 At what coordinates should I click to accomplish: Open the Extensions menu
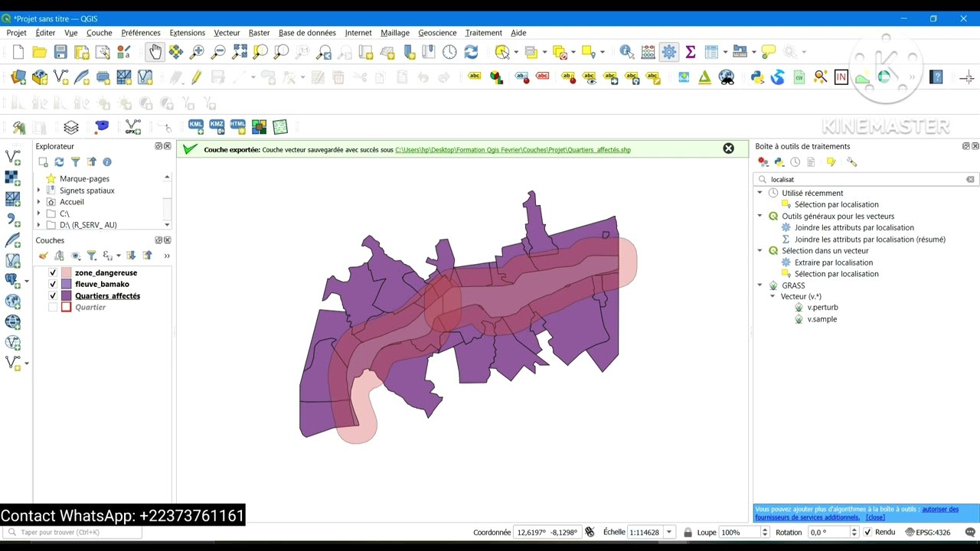pos(188,33)
